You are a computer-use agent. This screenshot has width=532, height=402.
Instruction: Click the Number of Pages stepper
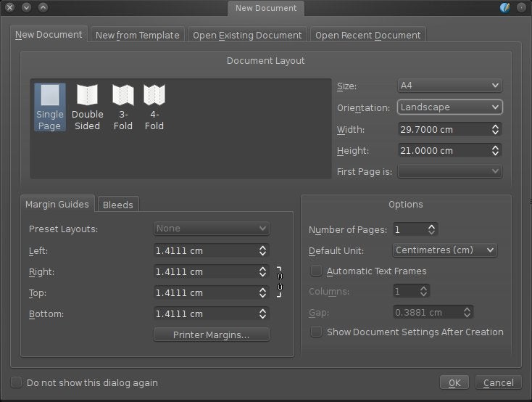431,229
